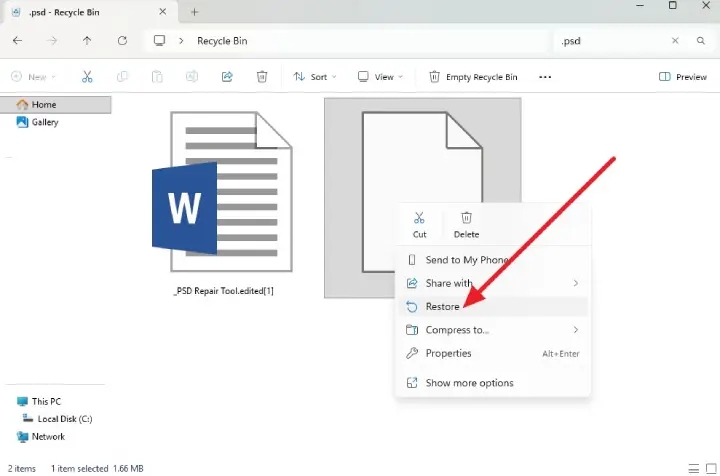Close the .psd - Recycle Bin tab
The height and width of the screenshot is (476, 720).
tap(163, 12)
